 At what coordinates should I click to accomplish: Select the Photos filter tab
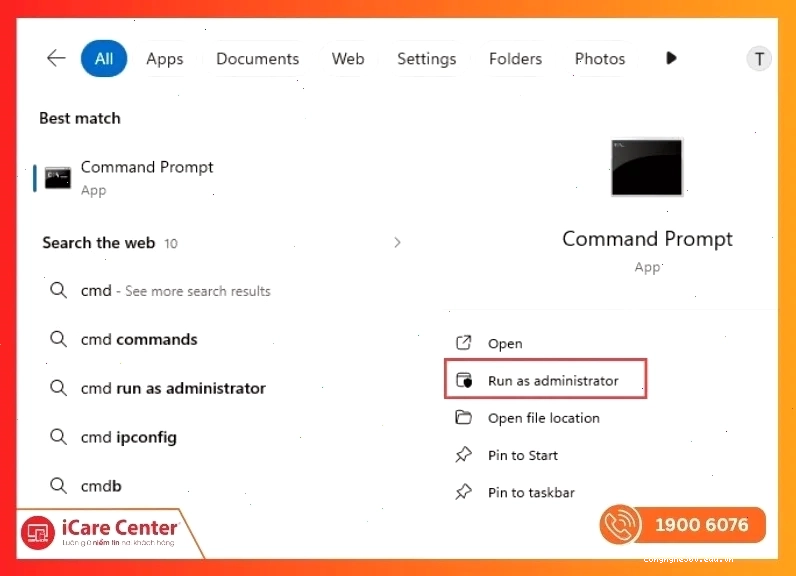coord(600,59)
